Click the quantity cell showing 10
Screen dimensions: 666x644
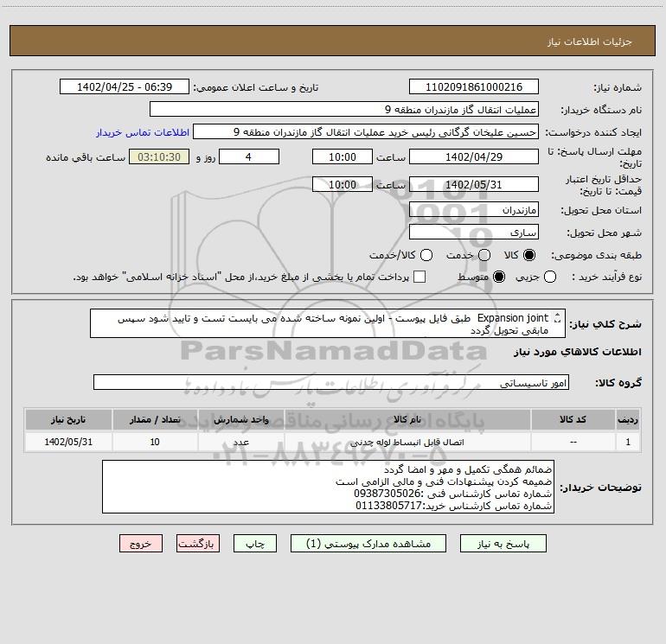[155, 442]
